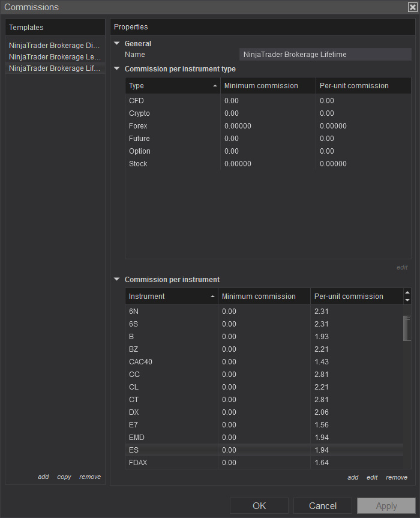
Task: Select the Forex type row
Action: [268, 126]
